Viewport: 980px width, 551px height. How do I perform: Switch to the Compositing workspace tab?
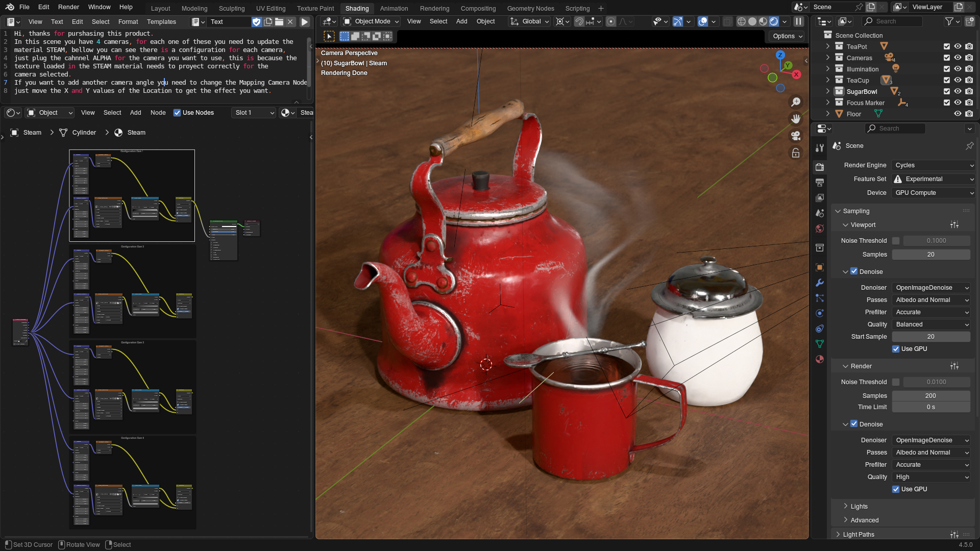point(478,8)
